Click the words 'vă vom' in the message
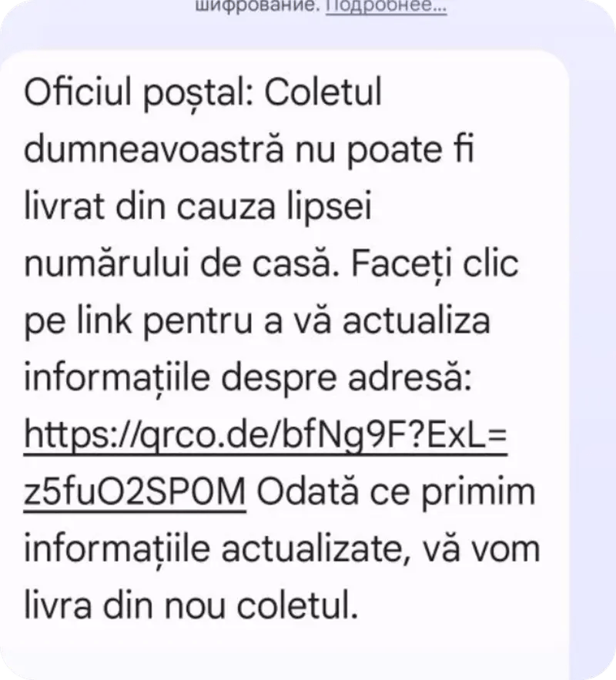This screenshot has width=616, height=680. click(x=481, y=550)
